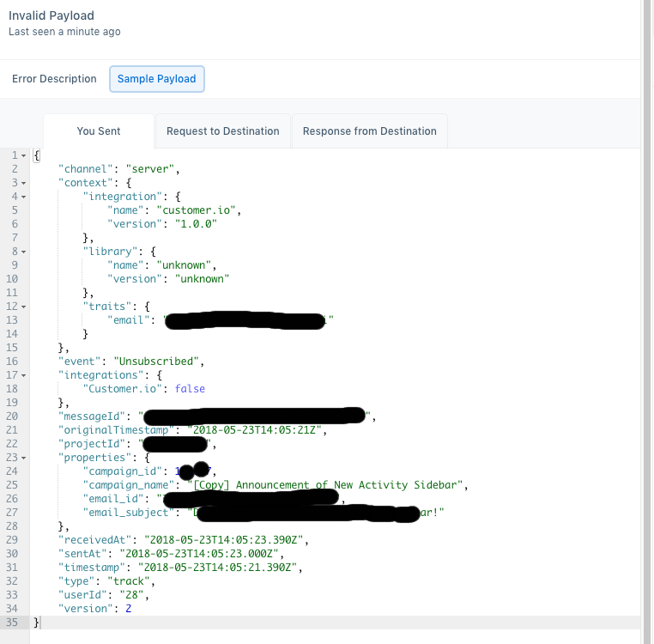Open the You Sent tab

pos(99,131)
